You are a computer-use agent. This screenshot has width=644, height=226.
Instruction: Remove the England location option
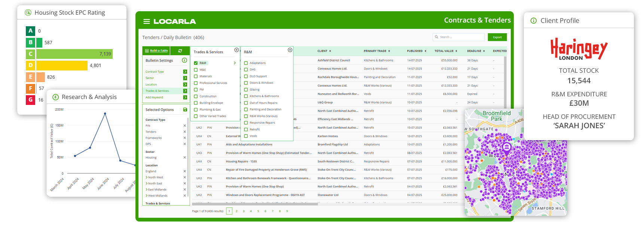pos(184,171)
